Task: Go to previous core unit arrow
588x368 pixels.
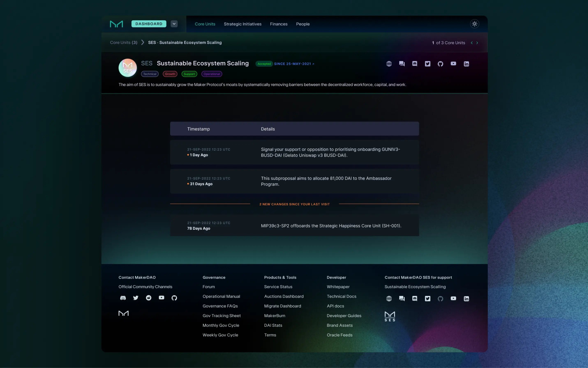Action: coord(471,43)
